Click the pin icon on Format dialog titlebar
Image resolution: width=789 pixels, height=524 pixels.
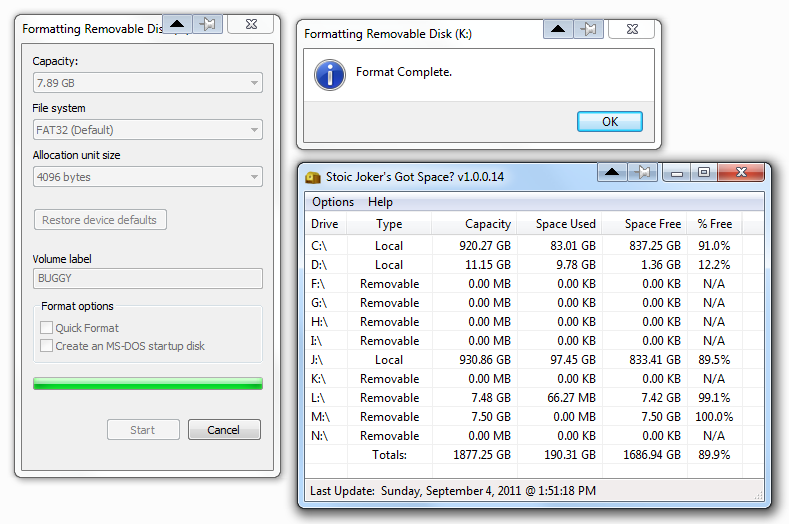(x=205, y=23)
